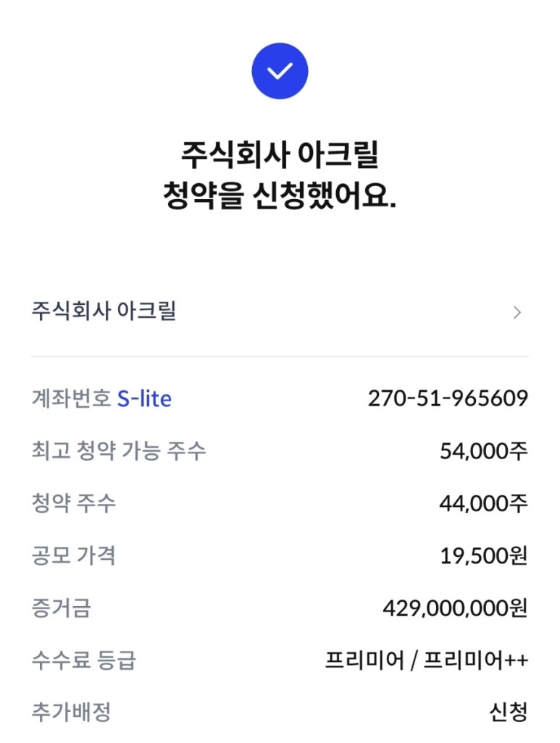Click the 추가배정 label

coord(71,713)
